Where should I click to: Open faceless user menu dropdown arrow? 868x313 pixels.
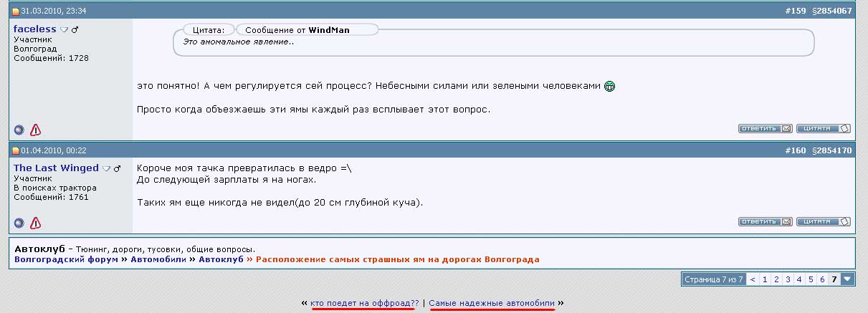(64, 30)
